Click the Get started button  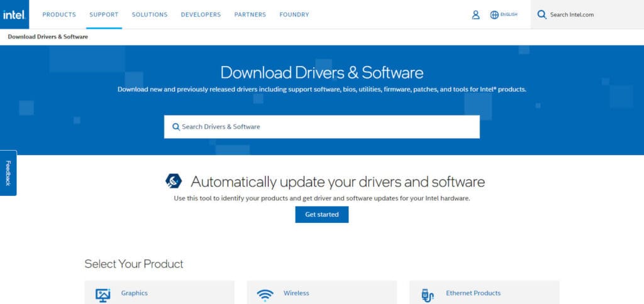coord(322,215)
